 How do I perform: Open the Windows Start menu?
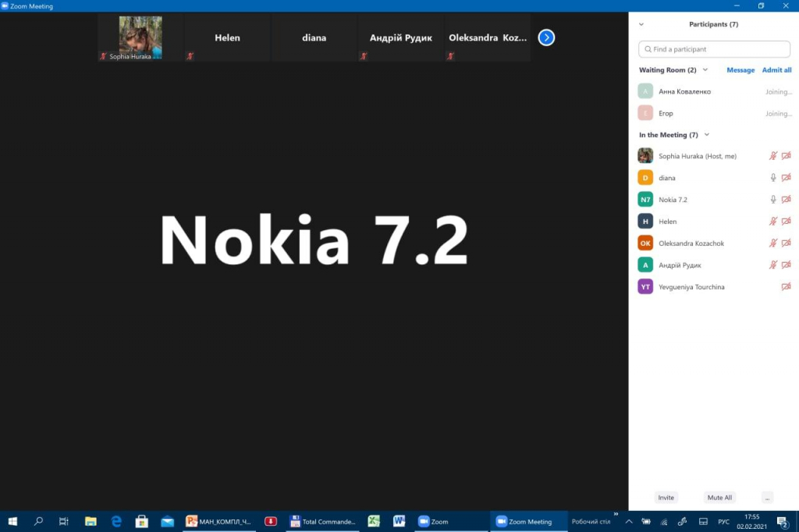(12, 521)
